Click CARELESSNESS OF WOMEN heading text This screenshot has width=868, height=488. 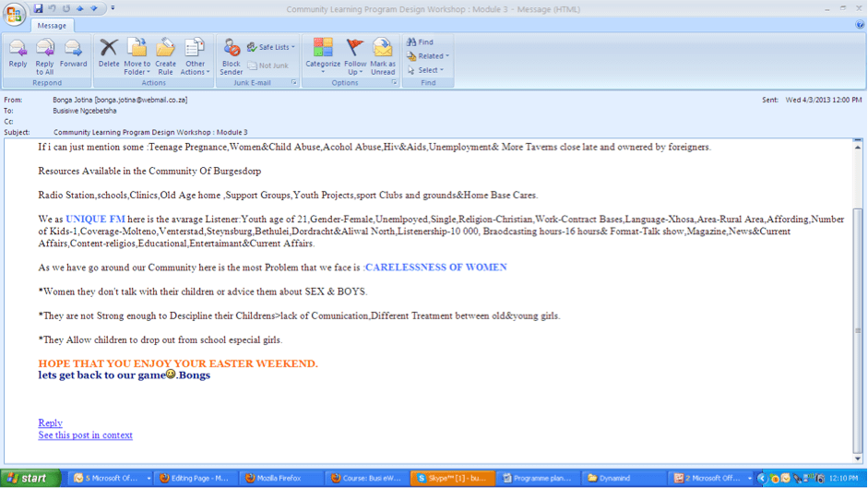(435, 267)
